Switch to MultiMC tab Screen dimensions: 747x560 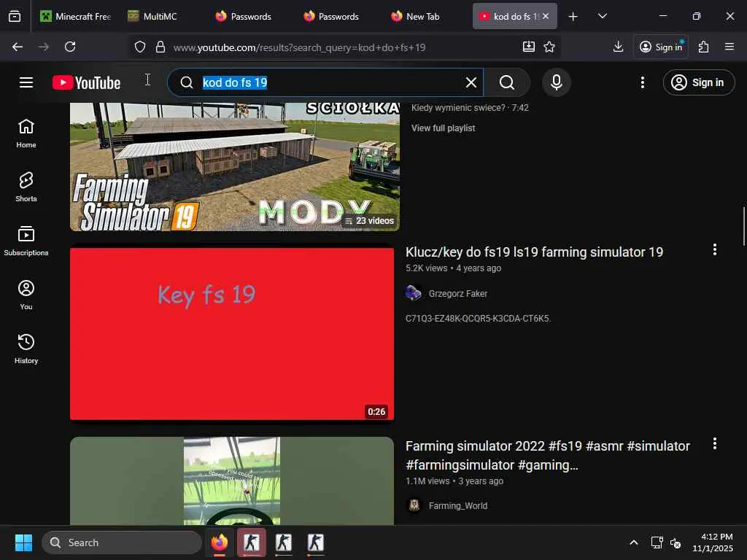pos(160,16)
